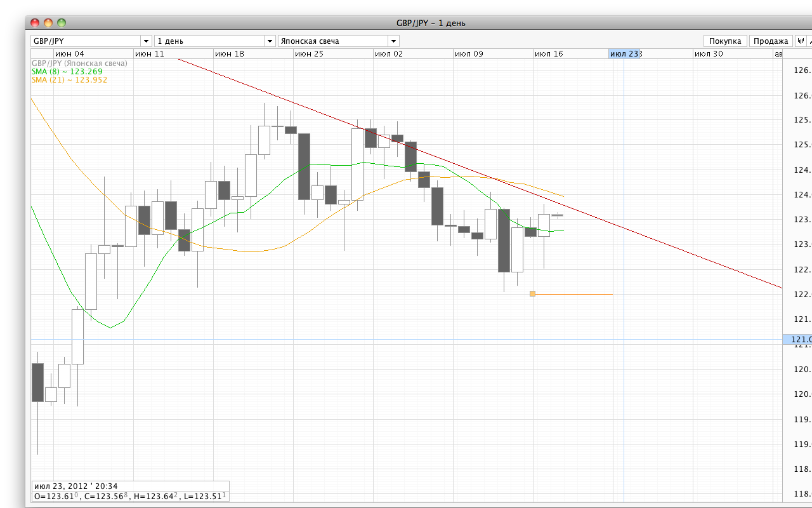
Task: Click the blue 121.0 price level marker
Action: [x=797, y=340]
